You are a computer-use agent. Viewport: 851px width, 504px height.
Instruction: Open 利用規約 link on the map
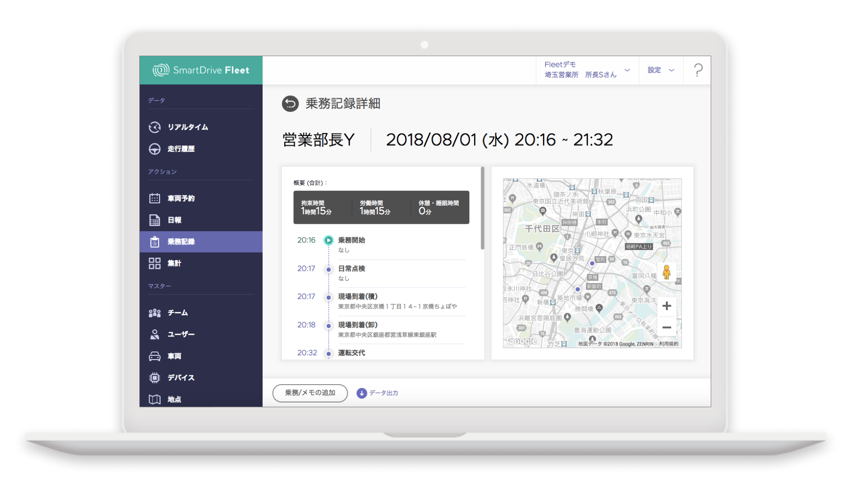tap(669, 344)
